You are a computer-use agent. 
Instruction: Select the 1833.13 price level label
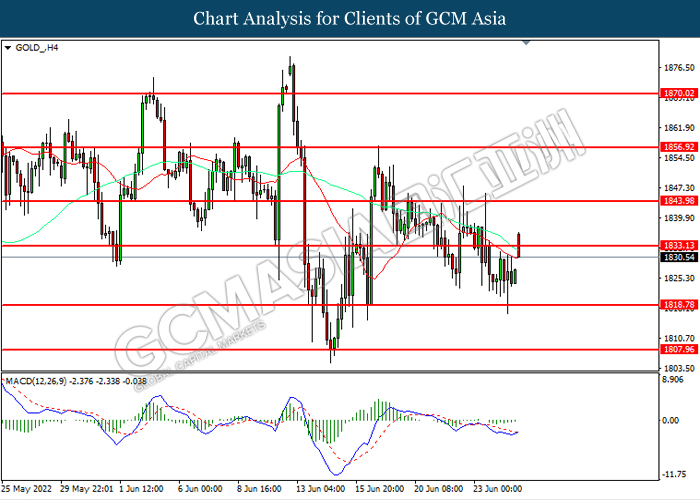[679, 246]
